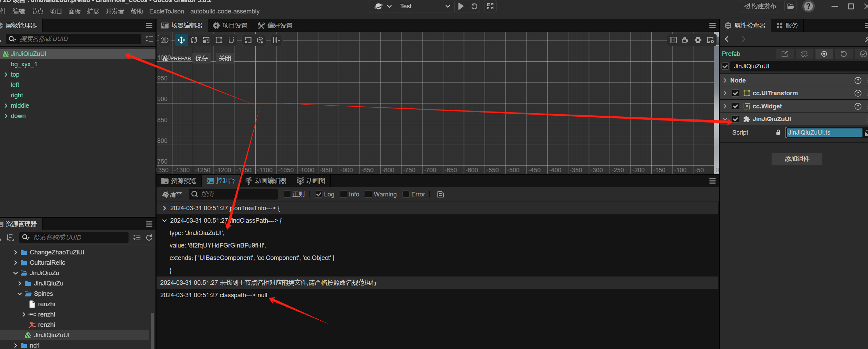The height and width of the screenshot is (349, 868).
Task: Open the preview platform dropdown
Action: pos(383,6)
